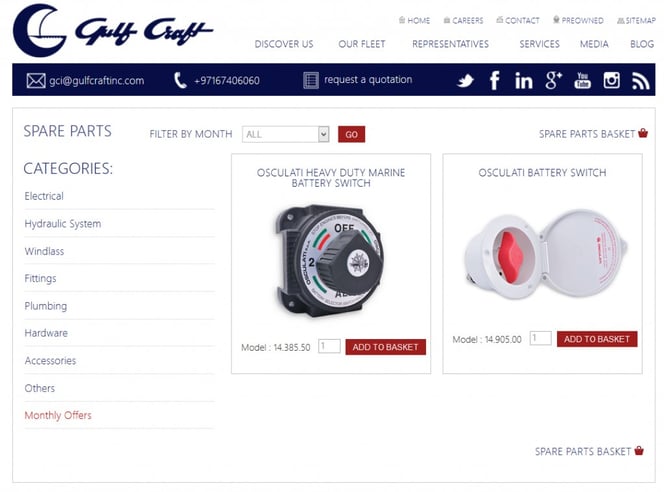Open the Monthly Offers category
Screen dimensions: 664x492
[x=58, y=415]
